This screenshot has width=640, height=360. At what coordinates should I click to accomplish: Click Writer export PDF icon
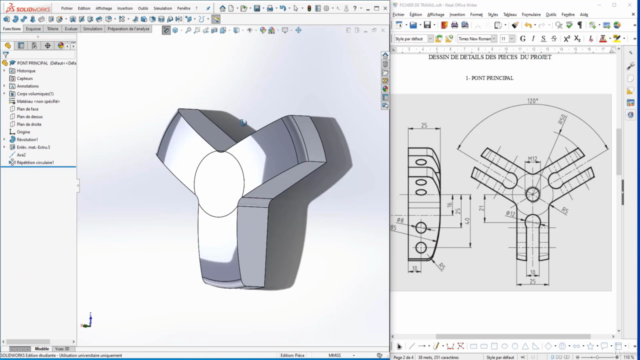click(444, 25)
